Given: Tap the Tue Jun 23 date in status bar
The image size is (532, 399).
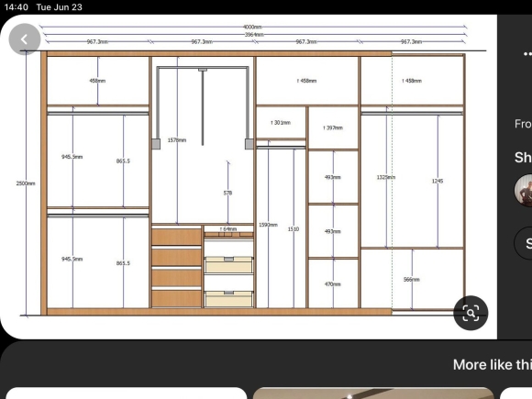Looking at the screenshot, I should (x=59, y=7).
